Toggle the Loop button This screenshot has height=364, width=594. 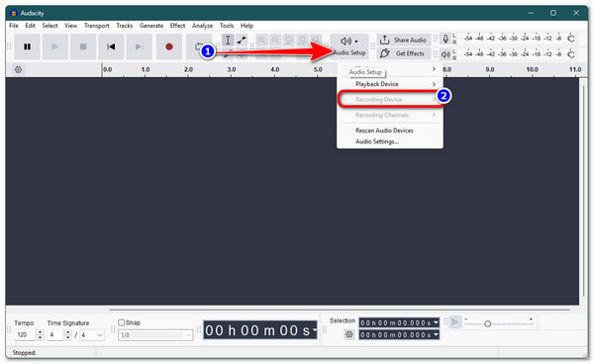coord(198,46)
